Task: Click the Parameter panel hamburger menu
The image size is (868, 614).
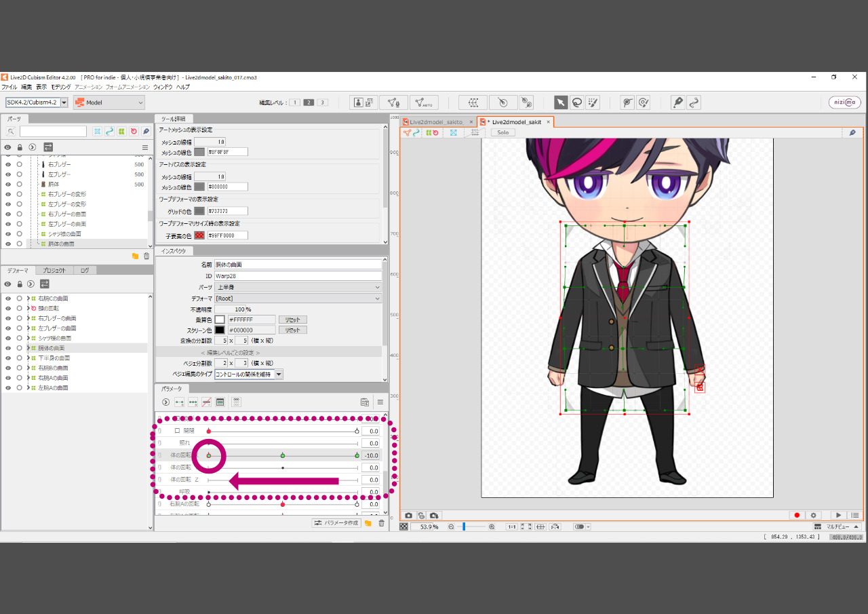Action: pyautogui.click(x=380, y=402)
